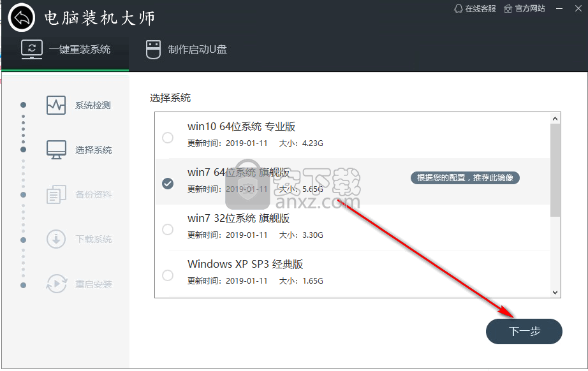Viewport: 588px width, 371px height.
Task: Click the 系统检测 pulse icon
Action: pos(56,105)
